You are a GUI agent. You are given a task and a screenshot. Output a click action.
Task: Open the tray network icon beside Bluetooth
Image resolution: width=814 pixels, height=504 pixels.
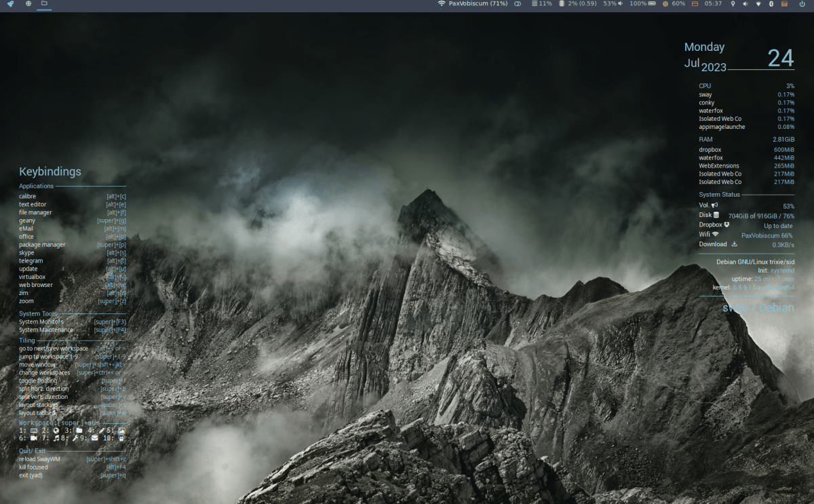(x=758, y=4)
